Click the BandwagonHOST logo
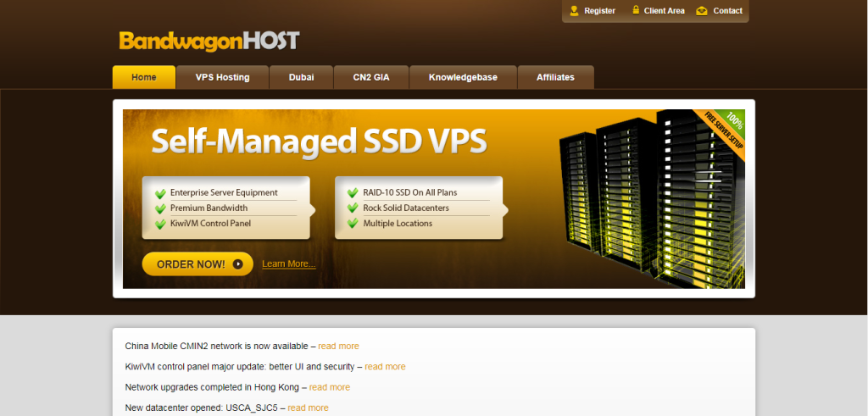The width and height of the screenshot is (868, 416). pos(209,42)
